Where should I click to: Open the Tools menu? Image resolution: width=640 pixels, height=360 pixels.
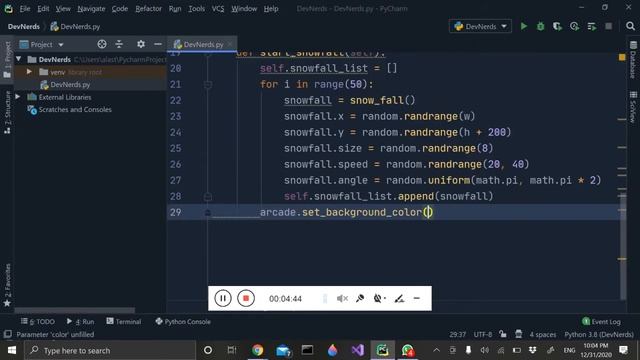coord(196,9)
